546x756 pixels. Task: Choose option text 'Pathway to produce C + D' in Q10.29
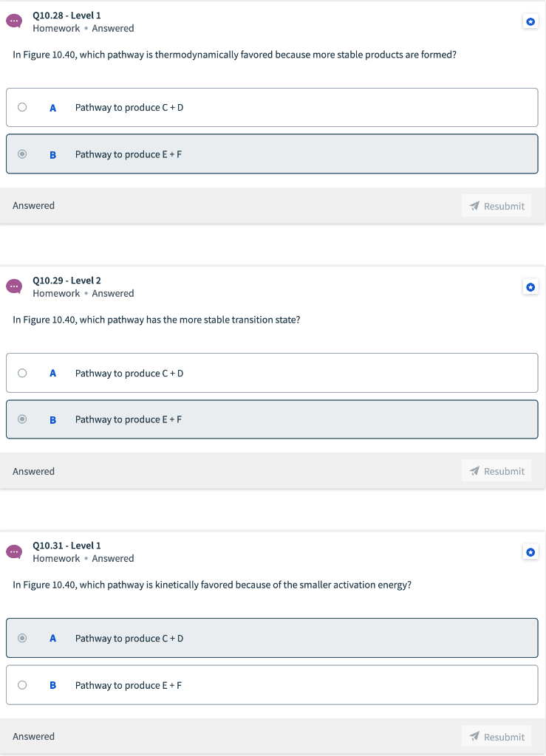click(x=129, y=373)
